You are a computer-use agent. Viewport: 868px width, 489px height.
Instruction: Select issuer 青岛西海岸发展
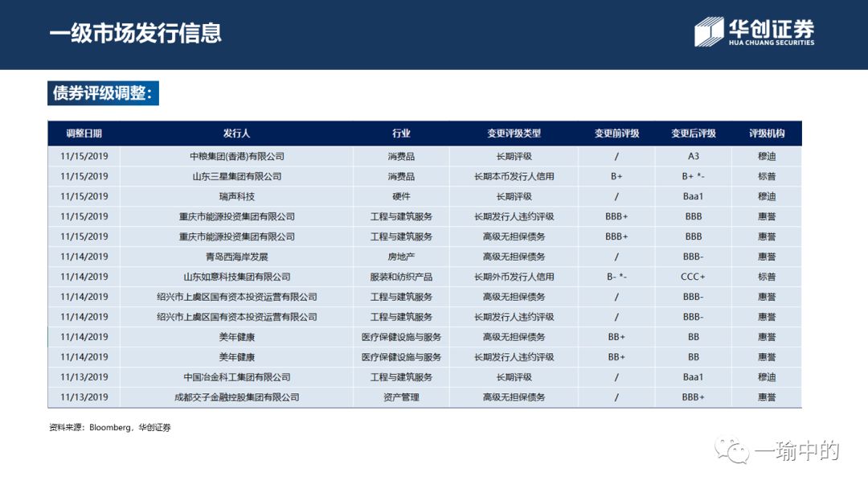click(237, 257)
